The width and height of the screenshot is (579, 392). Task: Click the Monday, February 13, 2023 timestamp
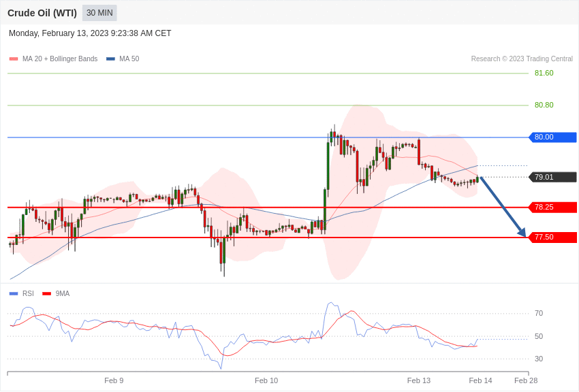click(90, 33)
